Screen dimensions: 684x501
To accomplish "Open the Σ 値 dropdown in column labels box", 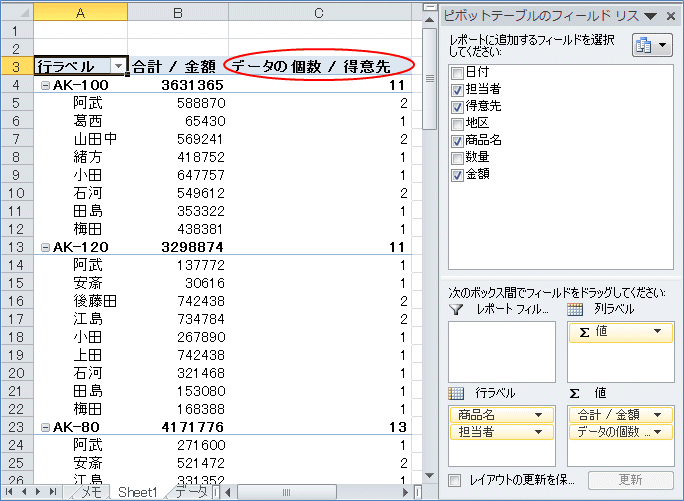I will point(657,331).
